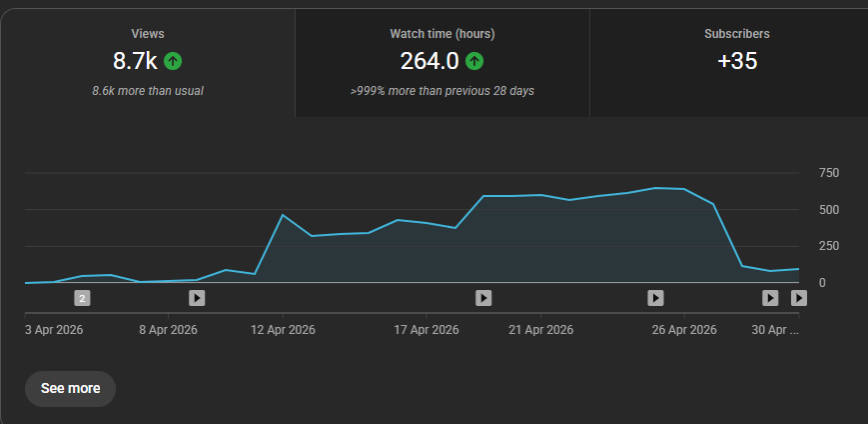Click >999% more than previous 28 days text

tap(442, 91)
